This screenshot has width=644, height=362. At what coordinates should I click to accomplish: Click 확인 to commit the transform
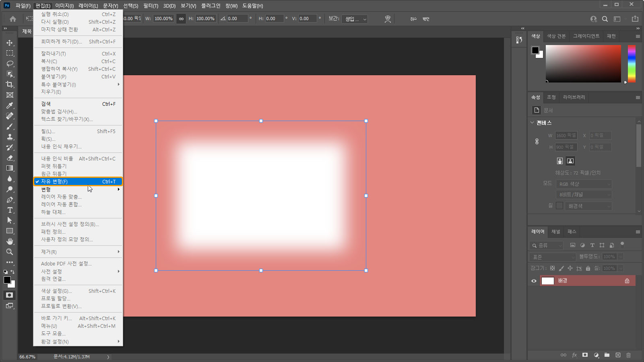426,19
